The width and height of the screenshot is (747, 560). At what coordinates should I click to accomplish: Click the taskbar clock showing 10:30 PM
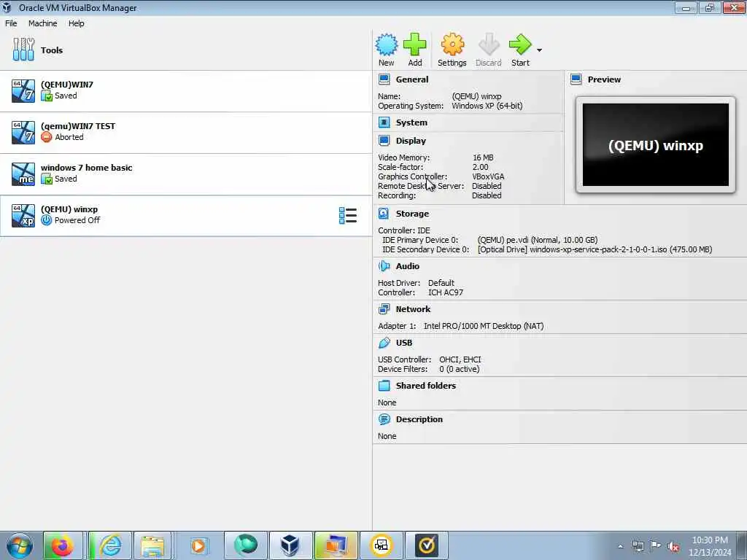[710, 545]
